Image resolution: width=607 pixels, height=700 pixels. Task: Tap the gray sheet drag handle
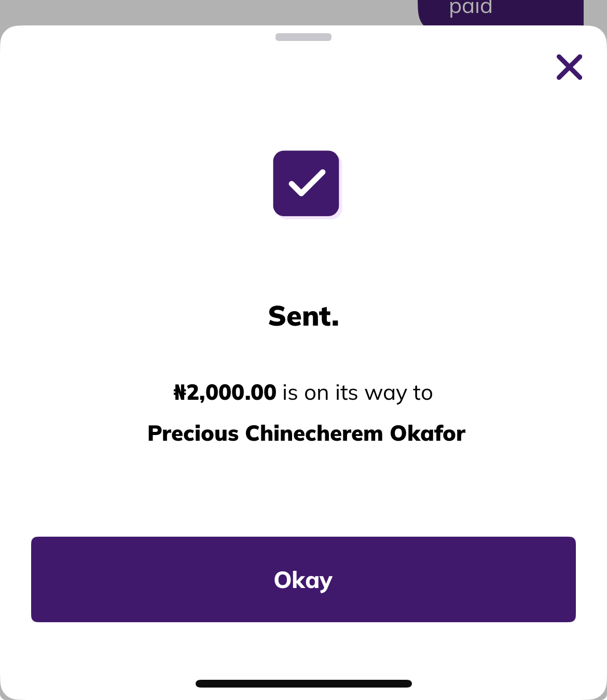(303, 37)
